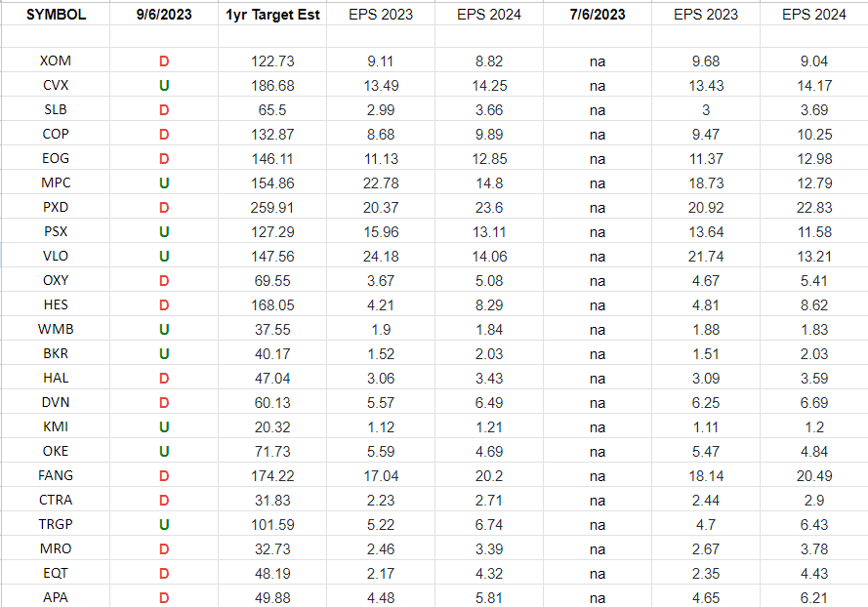868x607 pixels.
Task: Select MRO EPS value 3.39
Action: click(489, 548)
